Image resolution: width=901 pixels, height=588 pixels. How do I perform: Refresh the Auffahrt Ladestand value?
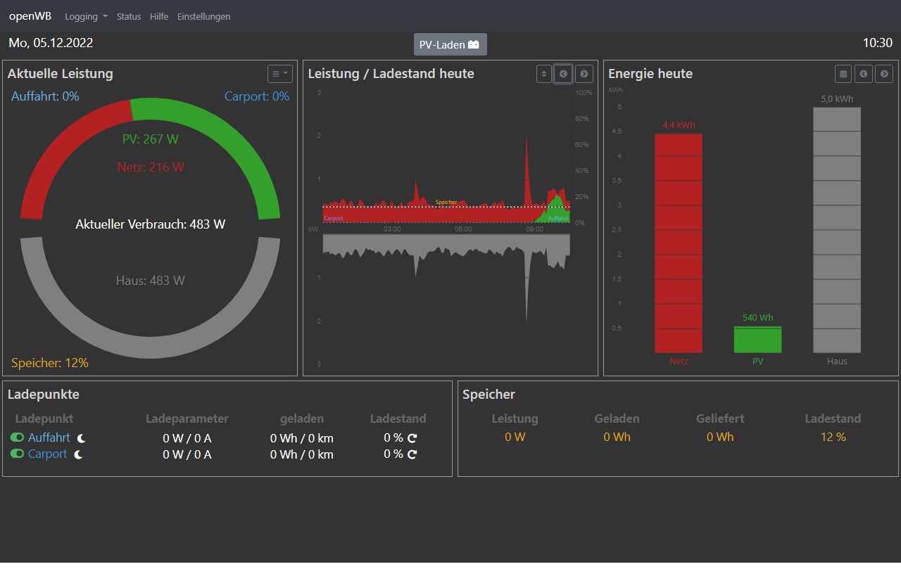412,438
